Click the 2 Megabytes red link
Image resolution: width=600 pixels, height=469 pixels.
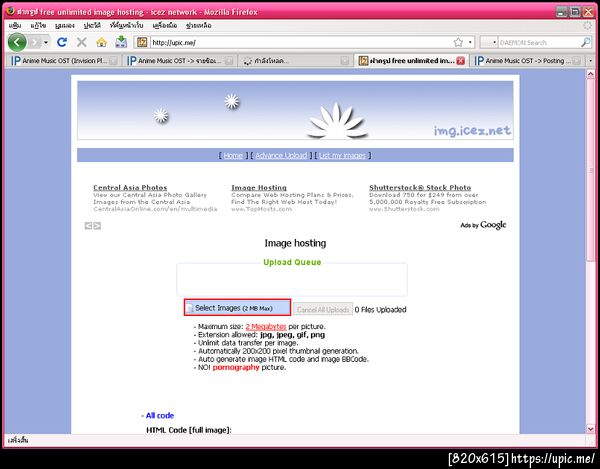point(266,327)
